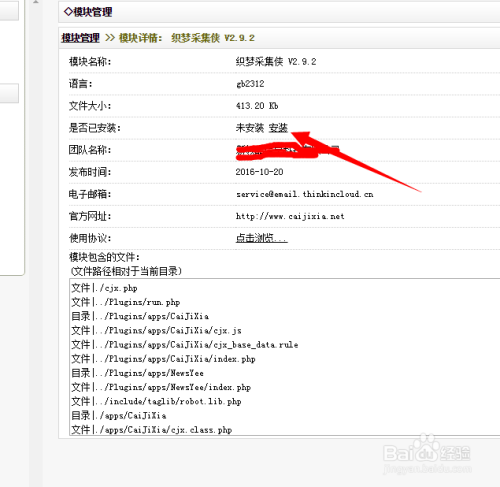Open the 点击浏览 license agreement link

pyautogui.click(x=261, y=238)
